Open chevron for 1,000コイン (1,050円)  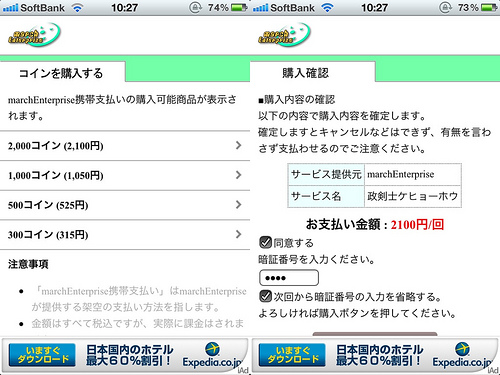pyautogui.click(x=238, y=175)
